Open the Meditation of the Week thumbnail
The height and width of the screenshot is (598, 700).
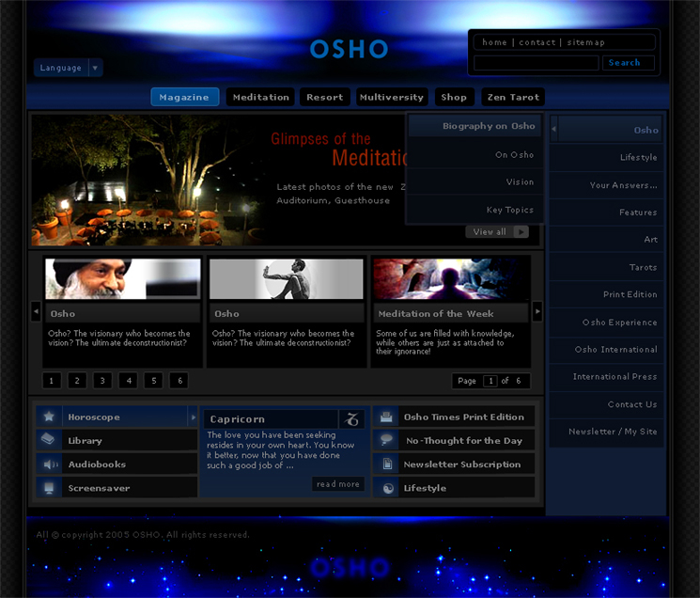451,279
